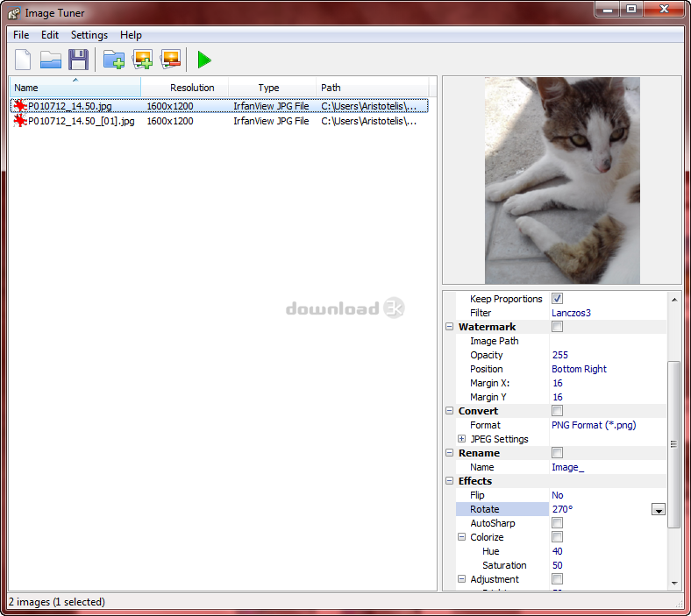This screenshot has width=691, height=616.
Task: Click Saturation value 50
Action: [x=558, y=565]
